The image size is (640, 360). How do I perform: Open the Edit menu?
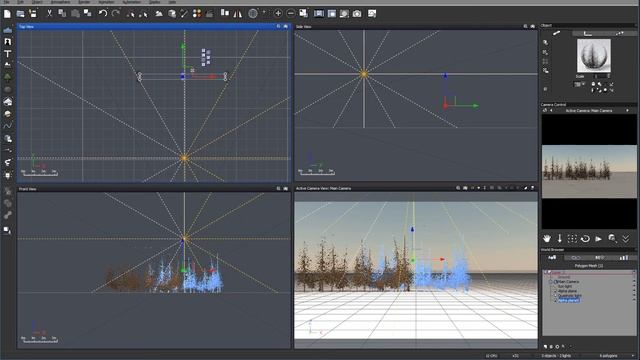(x=20, y=2)
